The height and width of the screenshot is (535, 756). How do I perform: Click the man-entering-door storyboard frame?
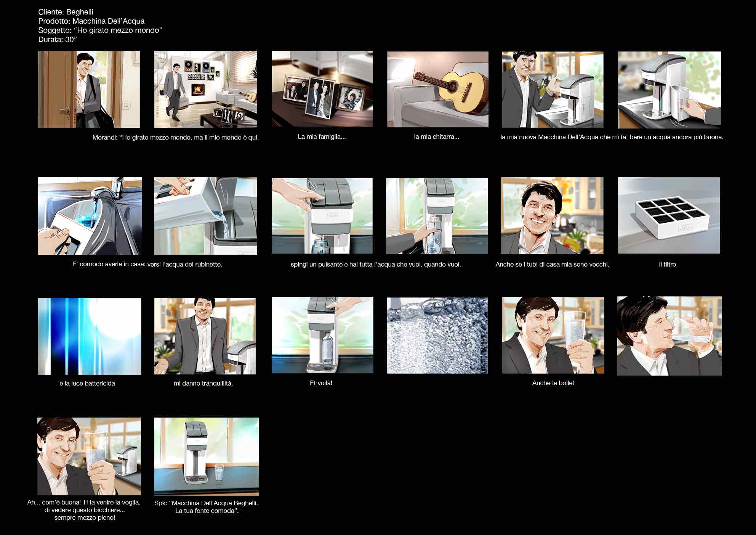[x=89, y=89]
